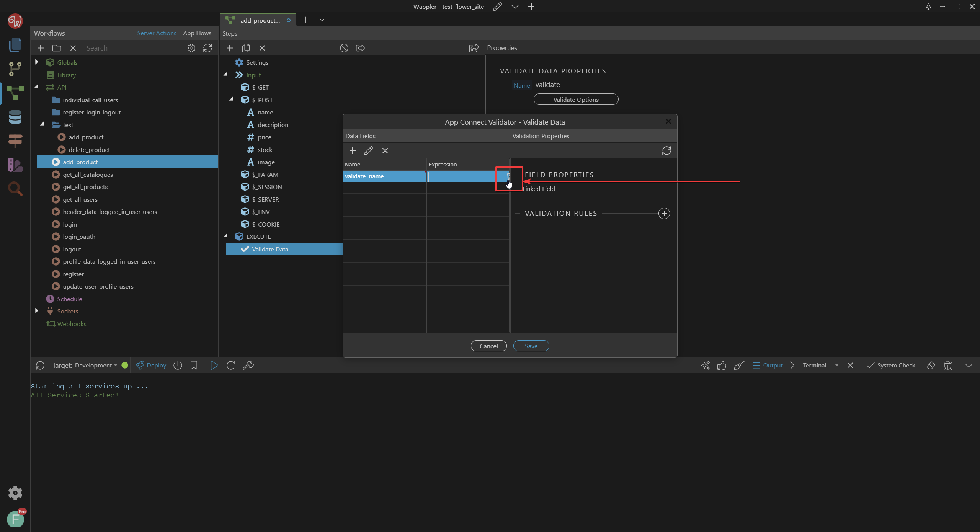Image resolution: width=980 pixels, height=532 pixels.
Task: Open the Wappler logo menu
Action: pos(15,21)
